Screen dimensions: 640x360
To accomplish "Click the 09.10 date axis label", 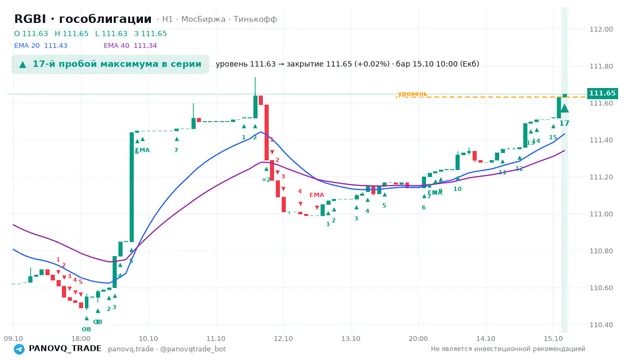I will [x=13, y=338].
